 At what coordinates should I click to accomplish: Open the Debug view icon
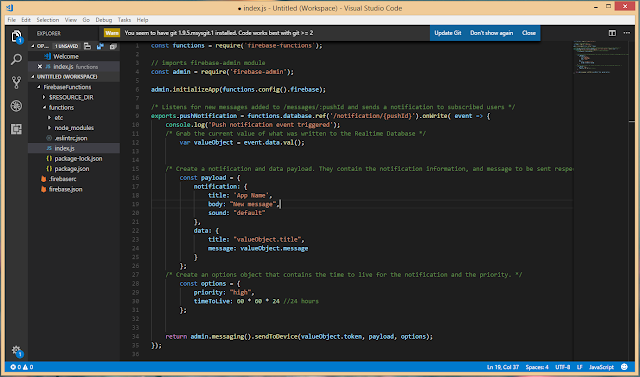[x=16, y=106]
